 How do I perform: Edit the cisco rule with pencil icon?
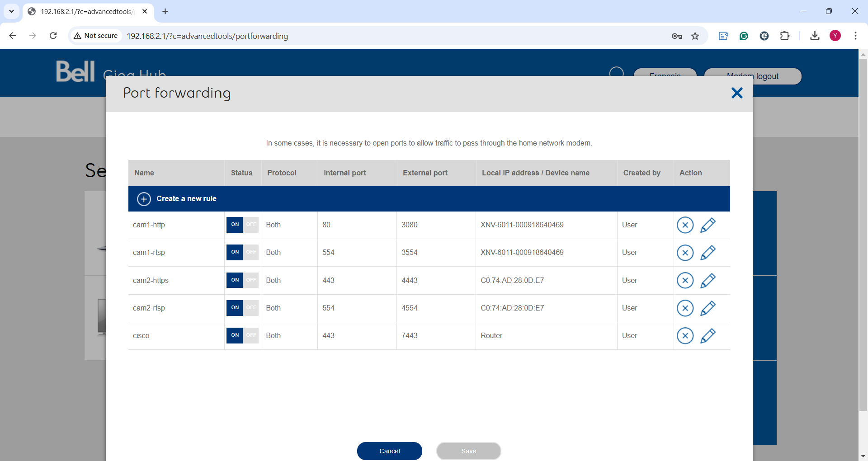708,336
